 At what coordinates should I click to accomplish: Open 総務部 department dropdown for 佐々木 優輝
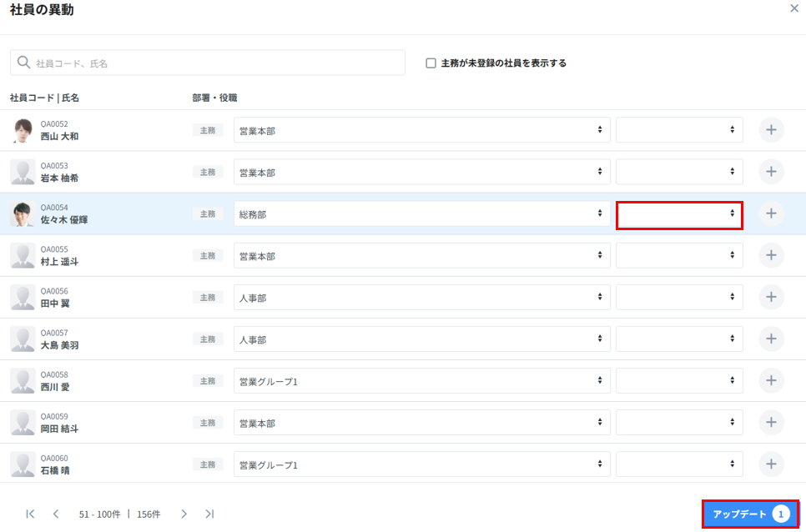pos(421,213)
